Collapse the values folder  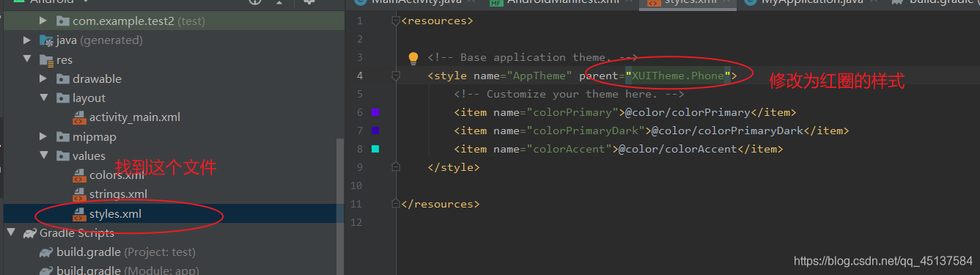tap(43, 155)
